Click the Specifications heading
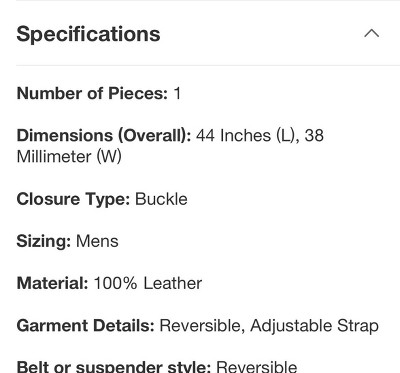The width and height of the screenshot is (400, 373). [88, 34]
